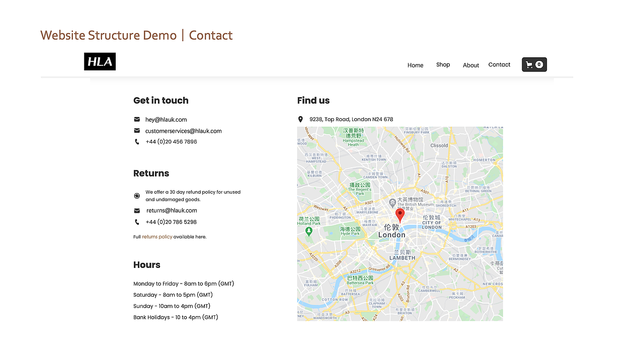This screenshot has height=362, width=644.
Task: Click the Sunday hours line
Action: coord(172,306)
